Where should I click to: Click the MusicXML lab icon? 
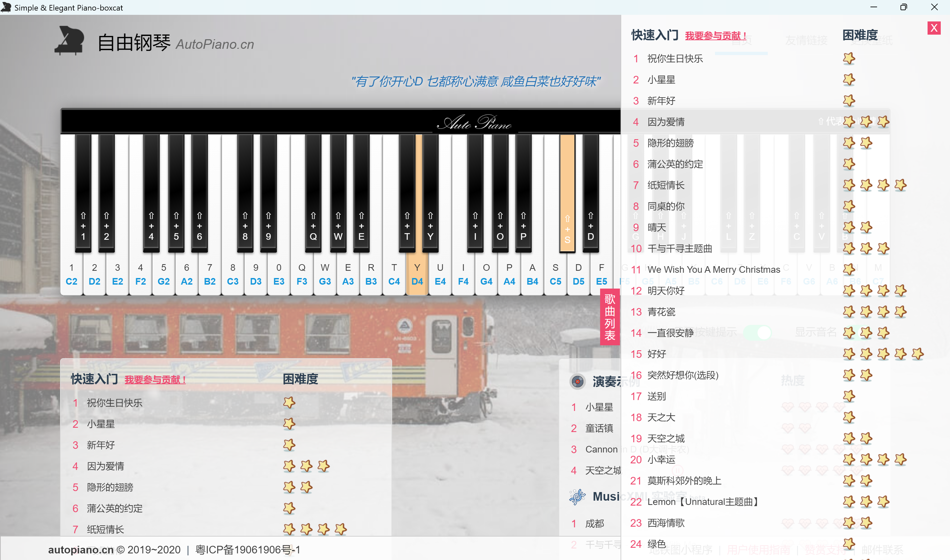tap(577, 497)
